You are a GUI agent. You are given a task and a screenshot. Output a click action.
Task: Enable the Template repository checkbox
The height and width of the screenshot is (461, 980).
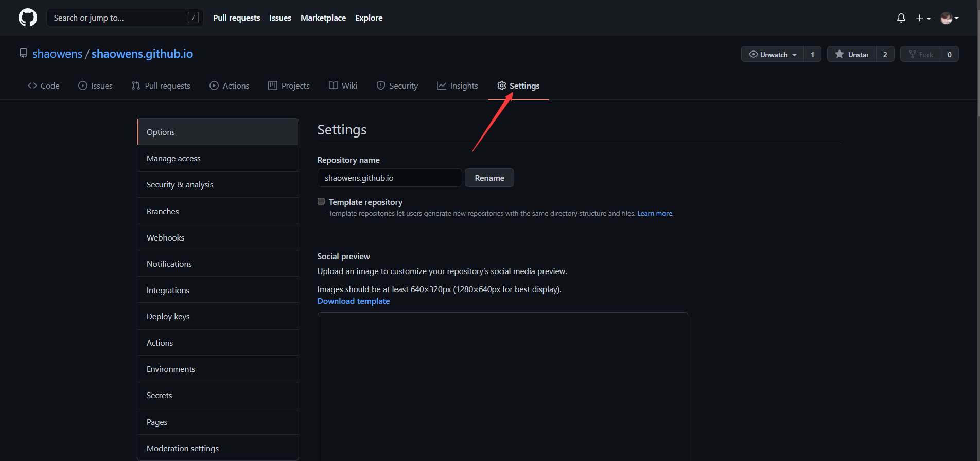(321, 201)
